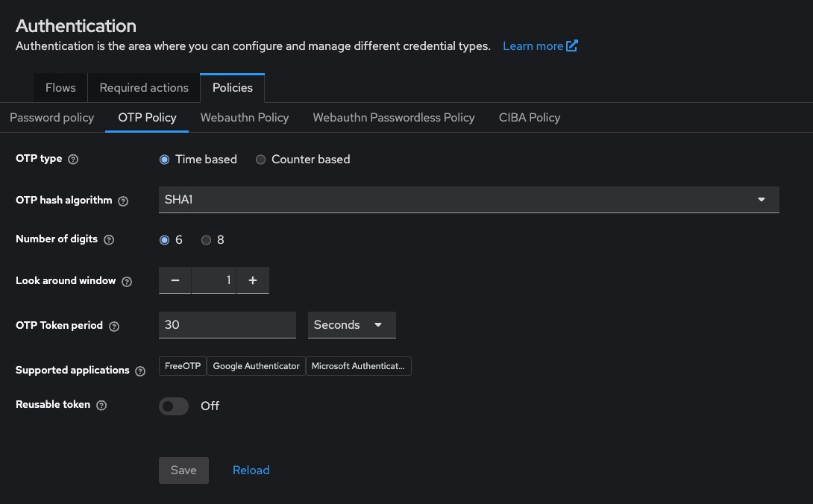Increase look around window with plus button

pyautogui.click(x=253, y=280)
